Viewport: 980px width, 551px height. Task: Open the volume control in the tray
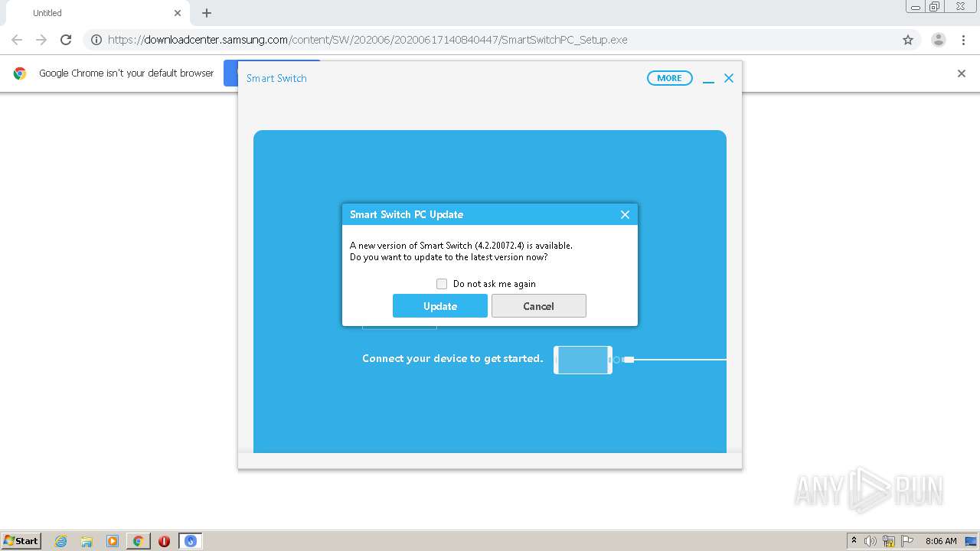pos(871,541)
